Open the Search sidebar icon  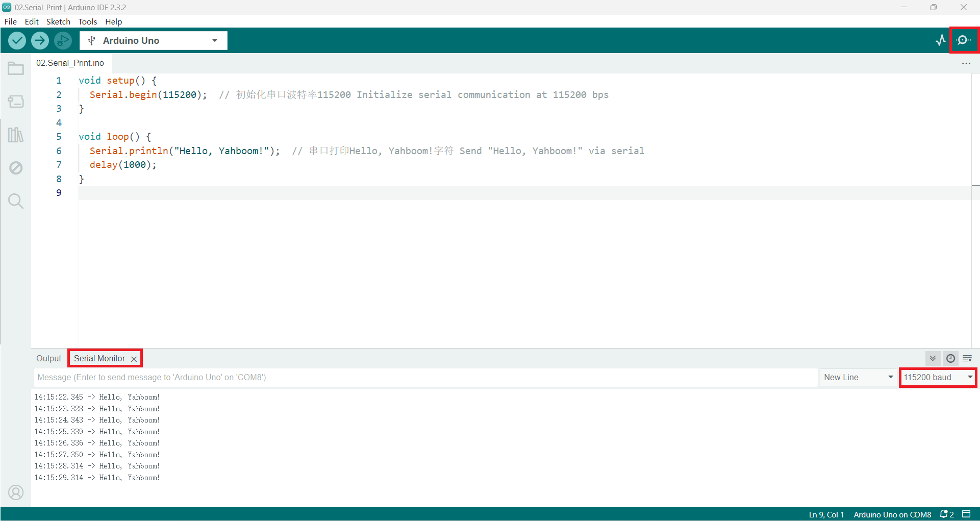pos(16,201)
